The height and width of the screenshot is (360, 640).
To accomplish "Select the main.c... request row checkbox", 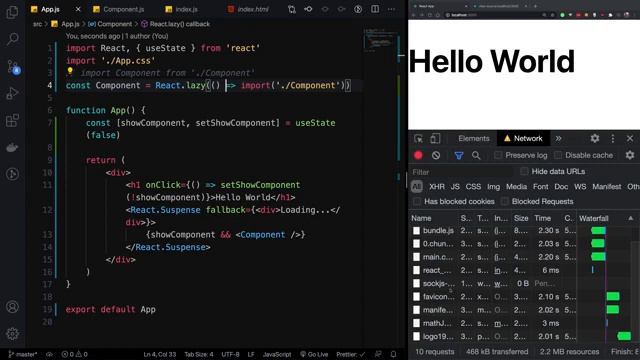I will tap(416, 257).
